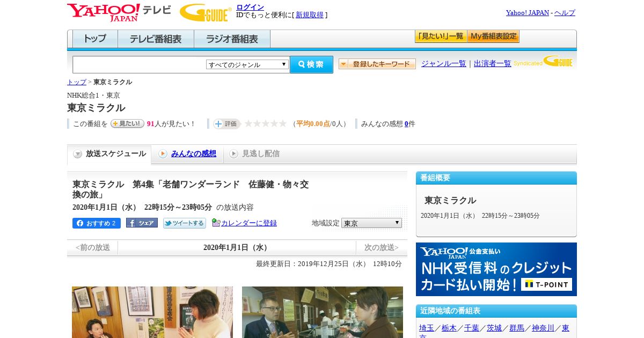Viewport: 644px width, 338px height.
Task: Open ジャンル一覧 link
Action: click(444, 64)
